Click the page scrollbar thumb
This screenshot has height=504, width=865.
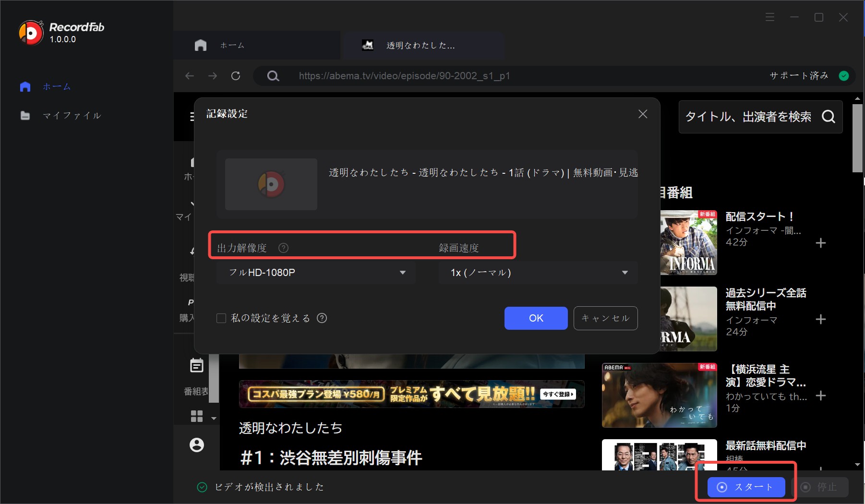(x=858, y=138)
